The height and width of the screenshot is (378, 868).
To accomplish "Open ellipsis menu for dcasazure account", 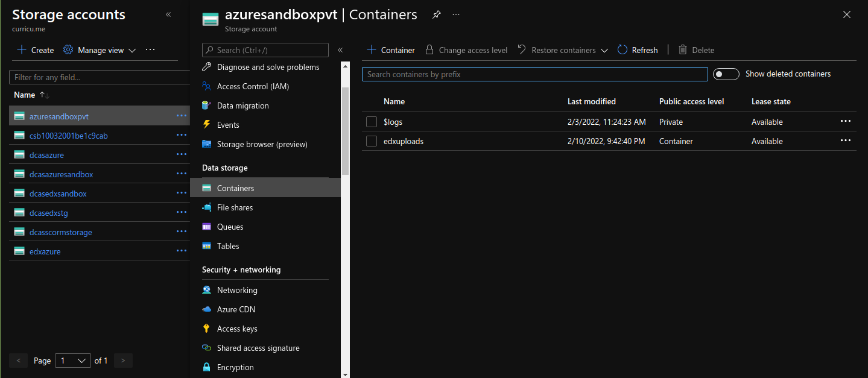I will point(182,154).
